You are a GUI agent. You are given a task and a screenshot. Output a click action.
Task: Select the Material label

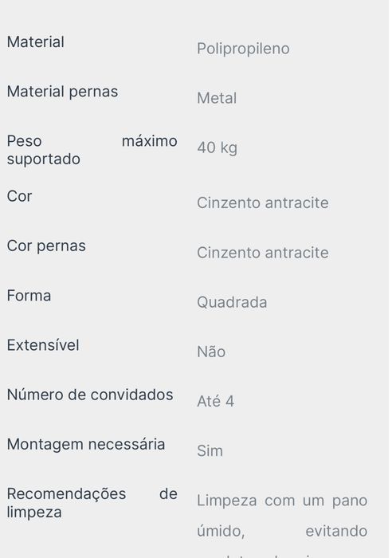click(x=36, y=42)
